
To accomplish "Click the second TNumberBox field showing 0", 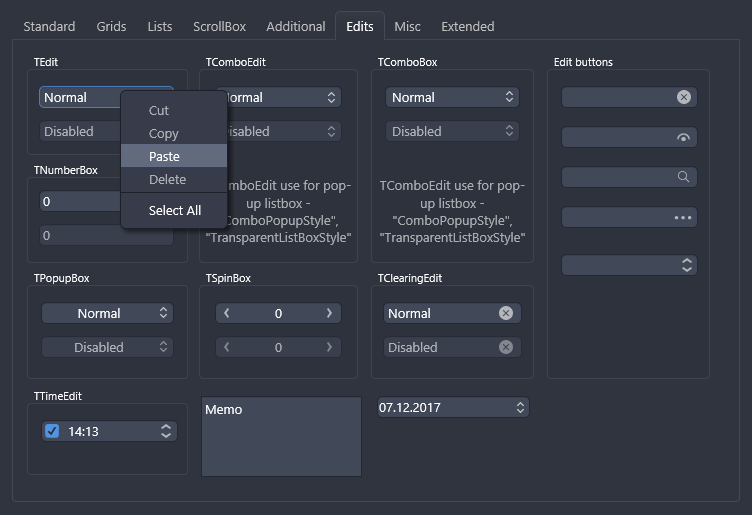I will pyautogui.click(x=106, y=235).
